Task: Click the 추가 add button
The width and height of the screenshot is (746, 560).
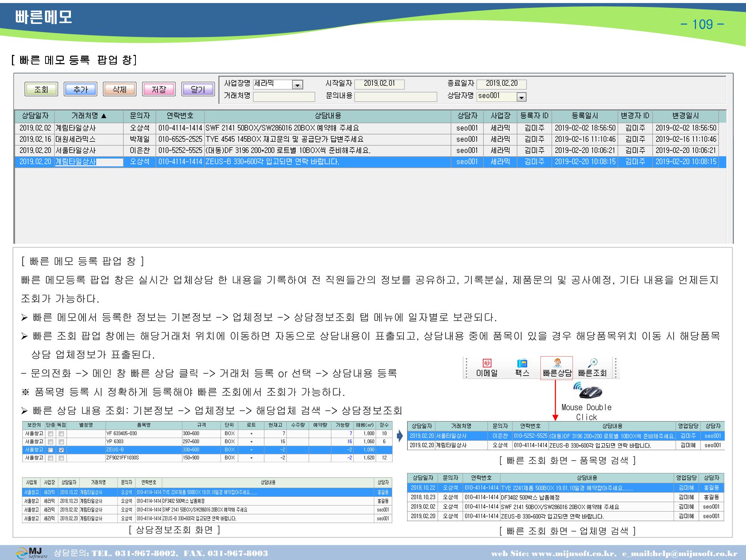Action: [x=80, y=89]
